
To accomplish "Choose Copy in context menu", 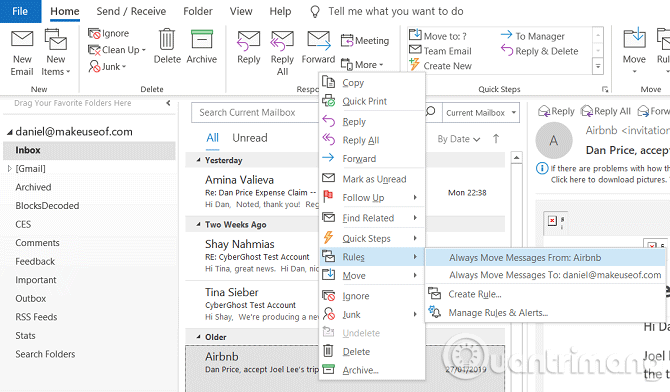I will pos(372,83).
